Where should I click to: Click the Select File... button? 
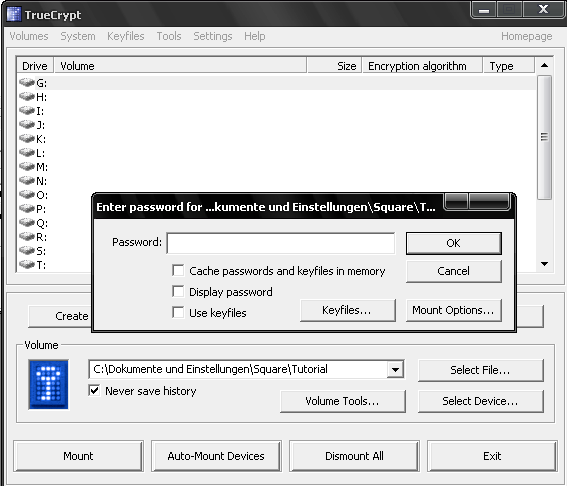click(480, 370)
